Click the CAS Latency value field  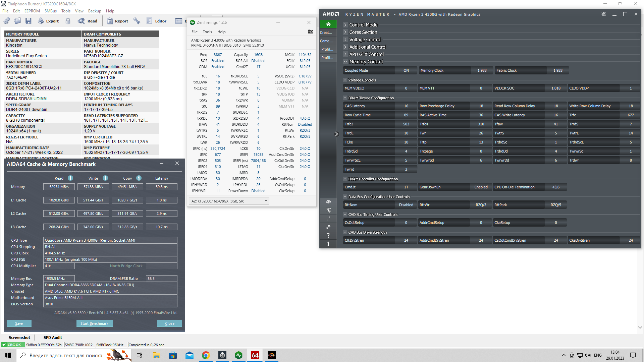406,106
